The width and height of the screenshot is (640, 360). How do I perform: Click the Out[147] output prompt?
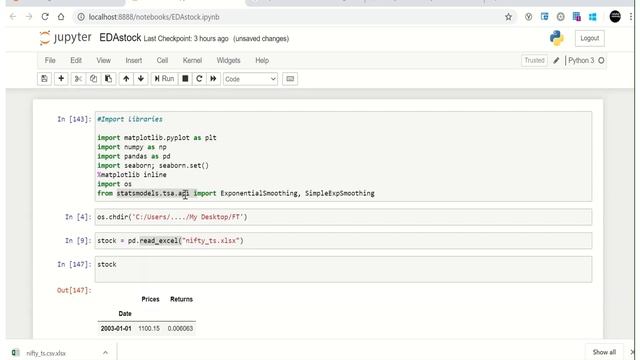74,291
